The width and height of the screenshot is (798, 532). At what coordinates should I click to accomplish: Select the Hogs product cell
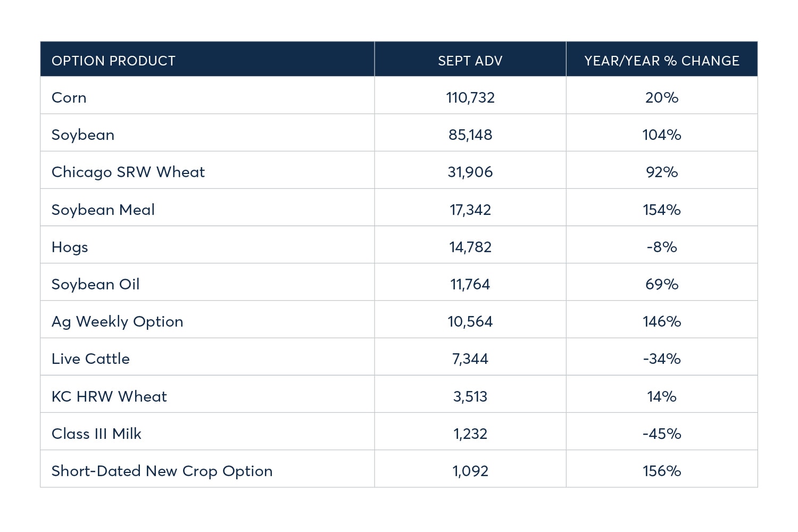click(x=70, y=247)
